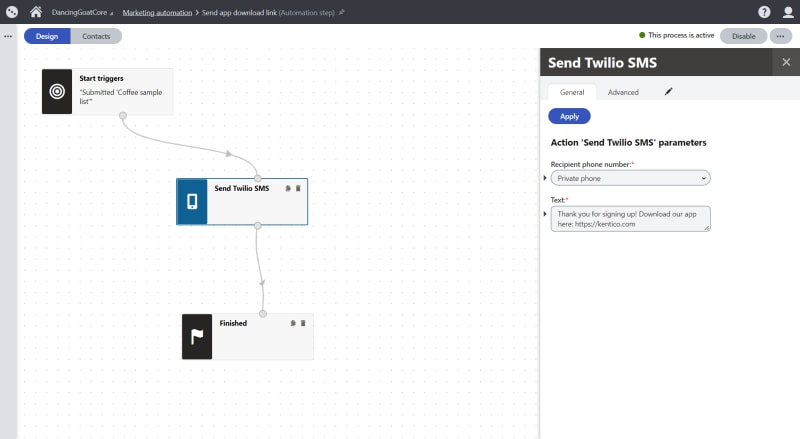Open the Marketing automation breadcrumb link
Image resolution: width=800 pixels, height=439 pixels.
(x=157, y=12)
